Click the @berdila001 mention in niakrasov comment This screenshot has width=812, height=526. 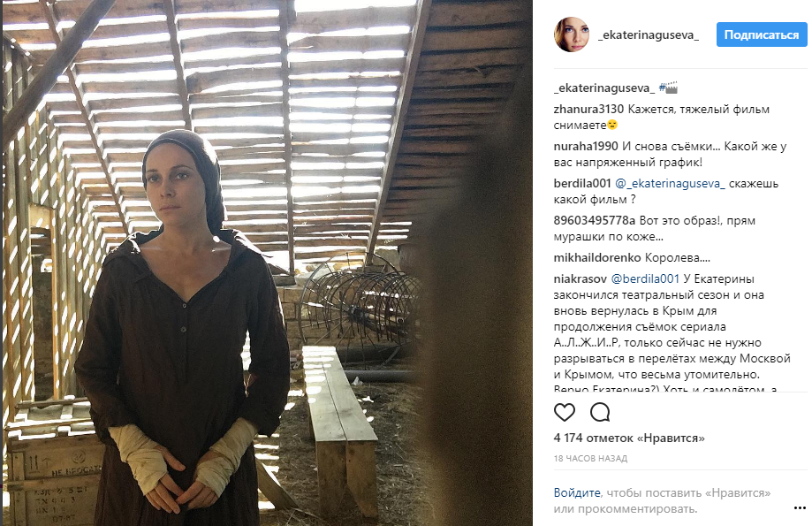[x=645, y=278]
